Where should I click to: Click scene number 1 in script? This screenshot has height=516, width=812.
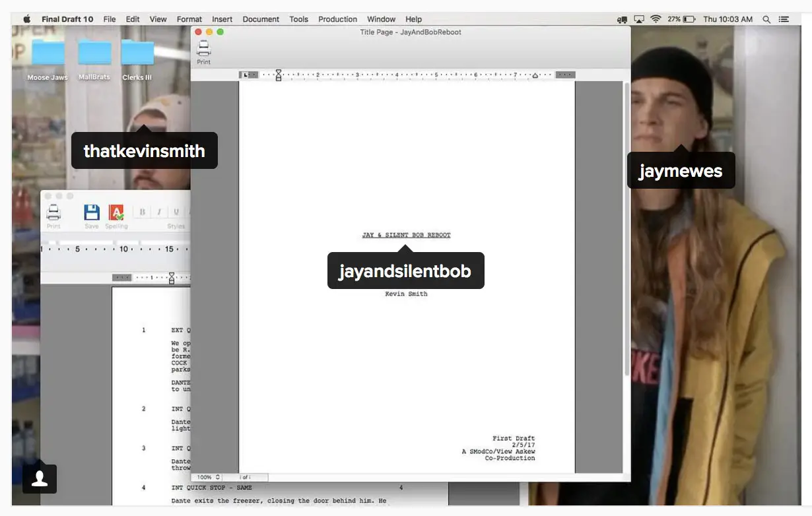(144, 330)
